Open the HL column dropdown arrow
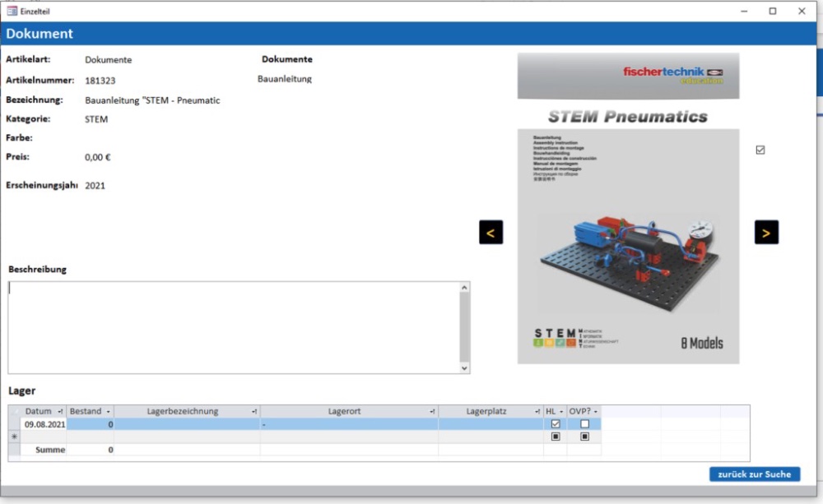The width and height of the screenshot is (823, 504). pyautogui.click(x=561, y=412)
